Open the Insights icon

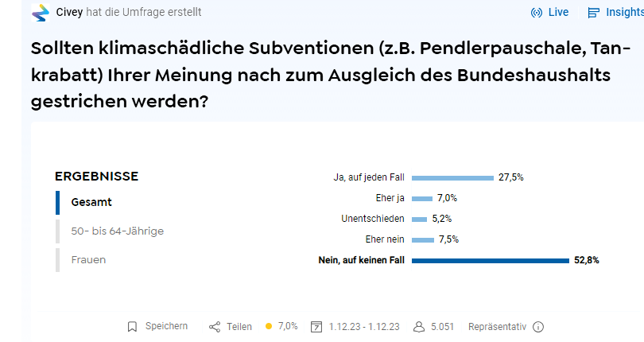coord(593,13)
